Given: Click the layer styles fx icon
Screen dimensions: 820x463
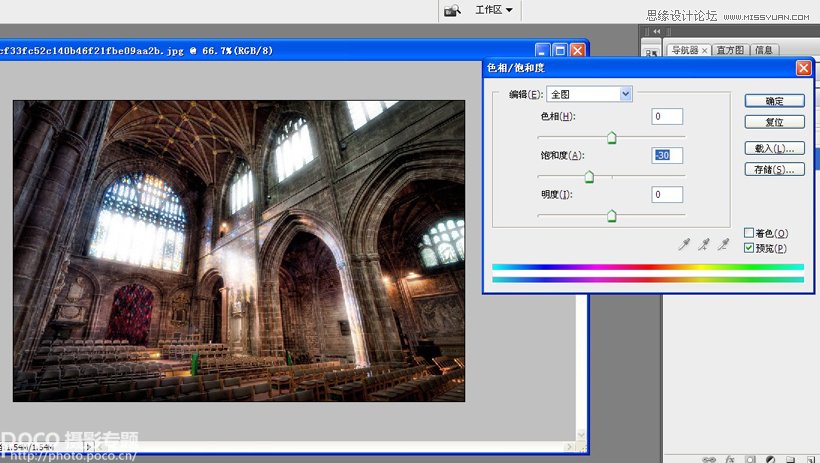Looking at the screenshot, I should point(729,458).
